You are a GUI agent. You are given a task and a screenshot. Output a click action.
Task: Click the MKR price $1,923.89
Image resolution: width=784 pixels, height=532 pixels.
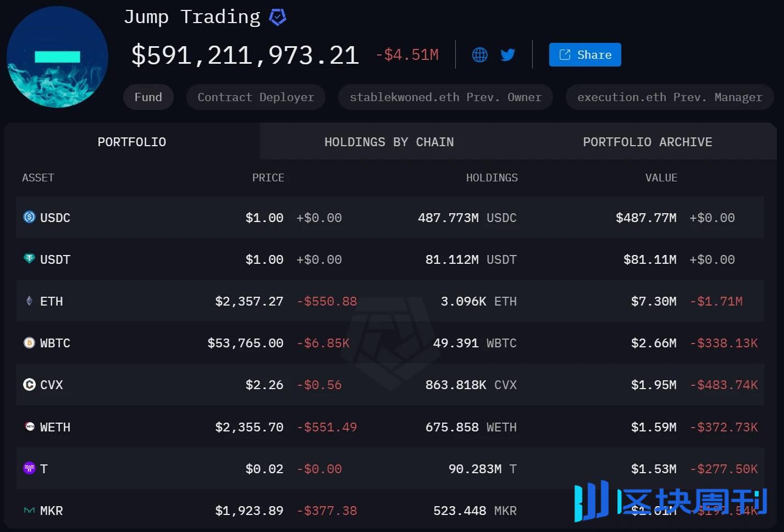pyautogui.click(x=249, y=511)
